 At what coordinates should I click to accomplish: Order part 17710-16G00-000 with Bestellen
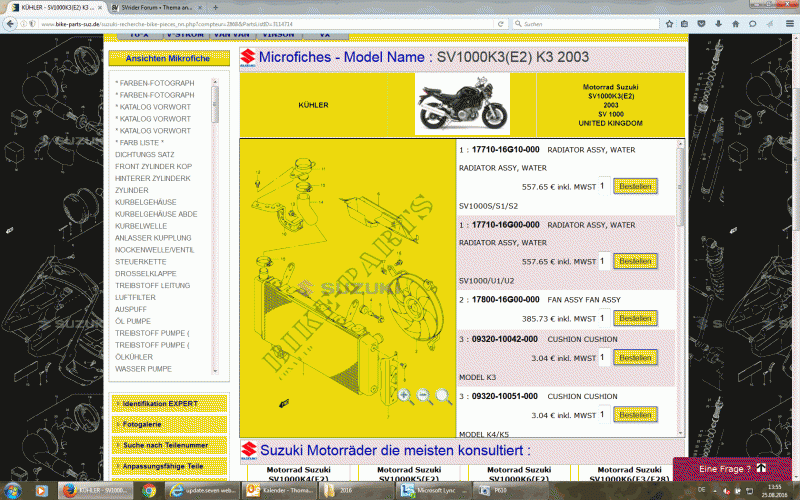635,261
